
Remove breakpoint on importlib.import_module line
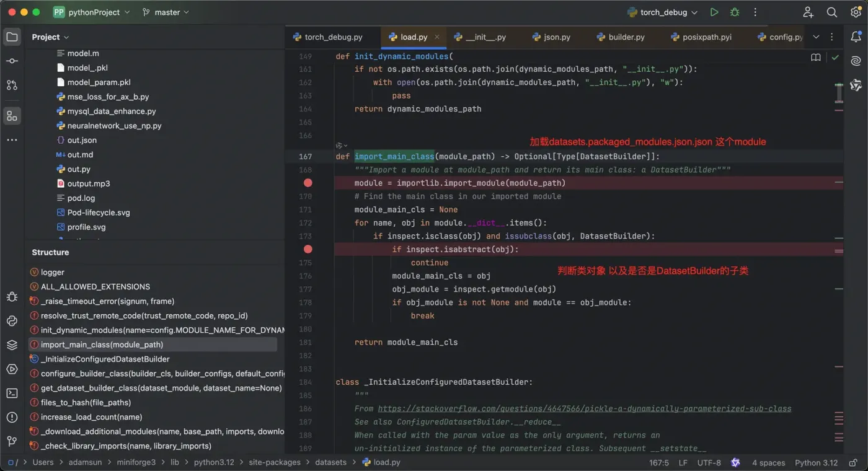point(308,183)
